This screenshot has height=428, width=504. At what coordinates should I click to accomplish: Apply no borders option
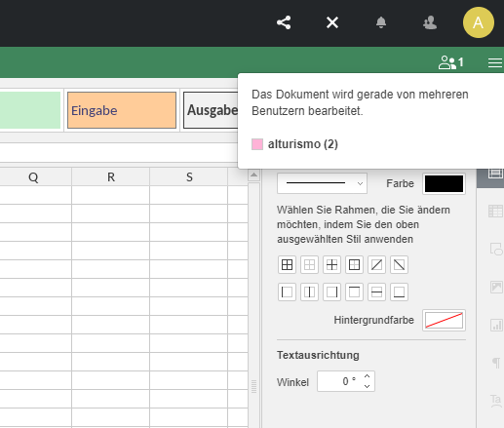click(x=309, y=265)
